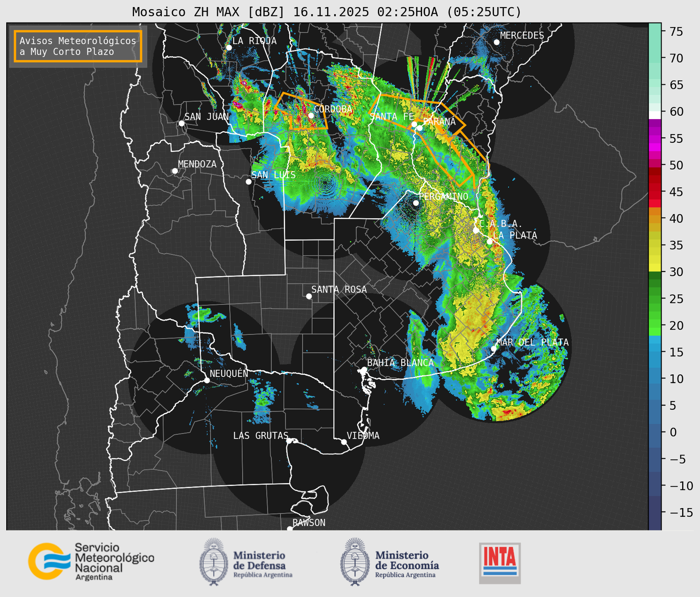Click the Avisos Meteorológicos a Muy Corto Plazo legend box

point(78,46)
